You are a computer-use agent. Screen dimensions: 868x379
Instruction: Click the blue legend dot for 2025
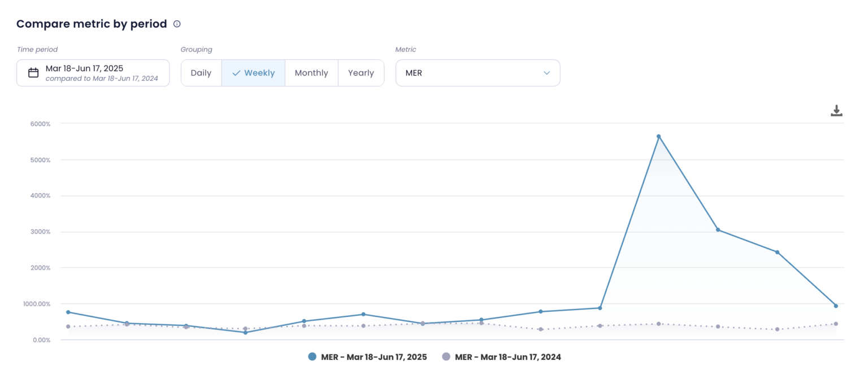313,357
